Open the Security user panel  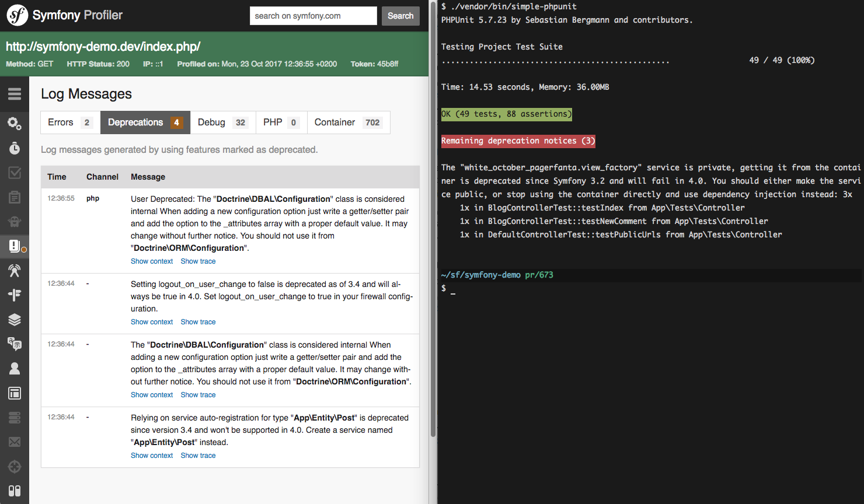[x=15, y=368]
